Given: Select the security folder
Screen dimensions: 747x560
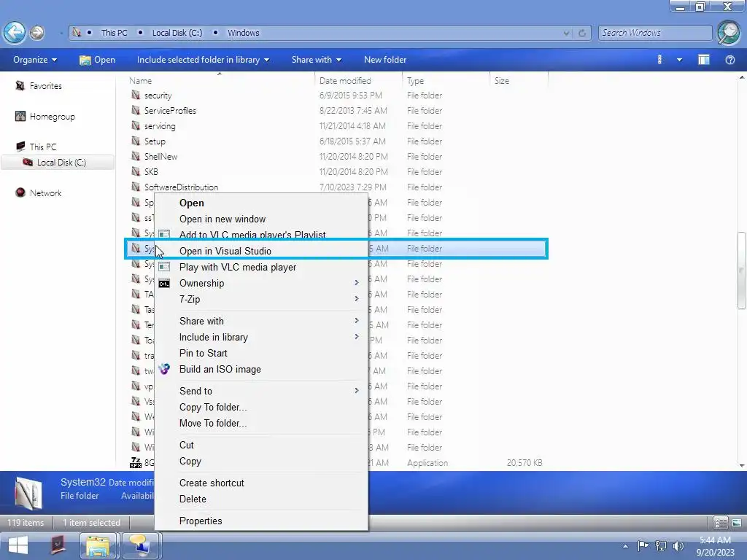Looking at the screenshot, I should point(158,96).
